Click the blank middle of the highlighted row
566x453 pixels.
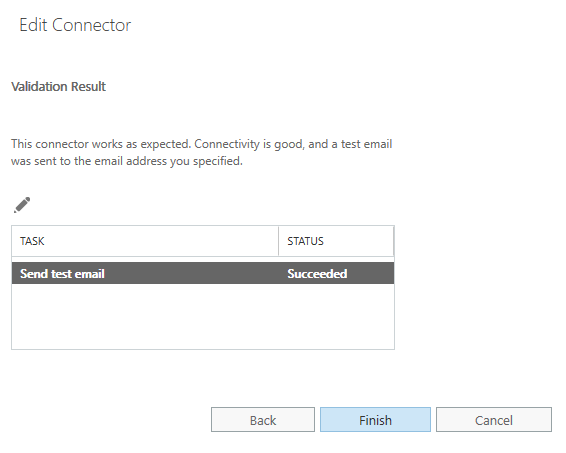tap(195, 273)
